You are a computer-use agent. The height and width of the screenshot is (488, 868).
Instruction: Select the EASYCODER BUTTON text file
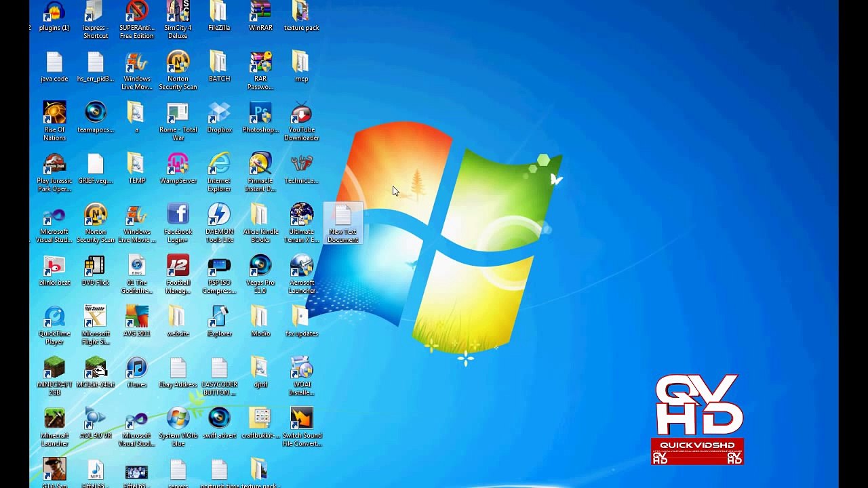tap(219, 376)
